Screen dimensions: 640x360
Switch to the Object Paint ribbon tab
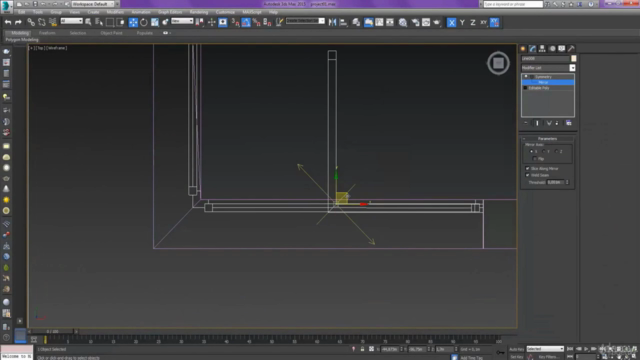[x=111, y=33]
